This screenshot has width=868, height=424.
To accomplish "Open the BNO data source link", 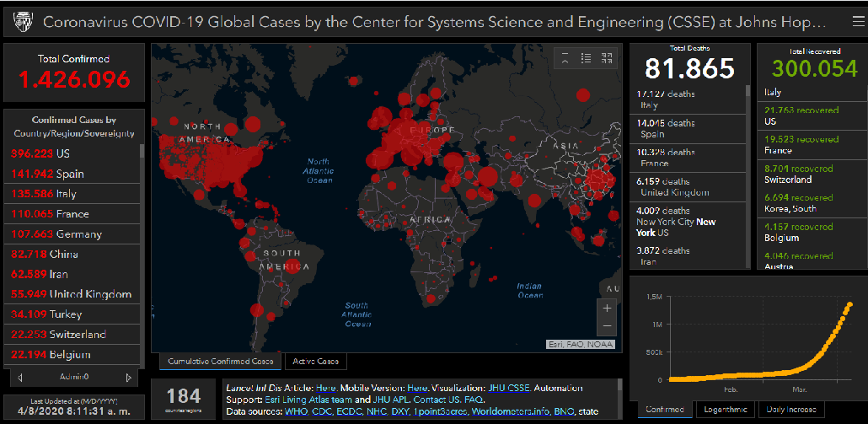I will click(565, 412).
